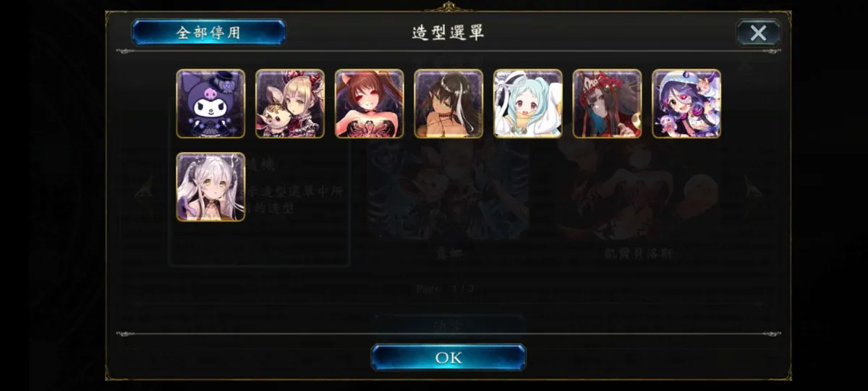Pick the purple-haired girl with white hat
The width and height of the screenshot is (868, 391).
coord(686,104)
